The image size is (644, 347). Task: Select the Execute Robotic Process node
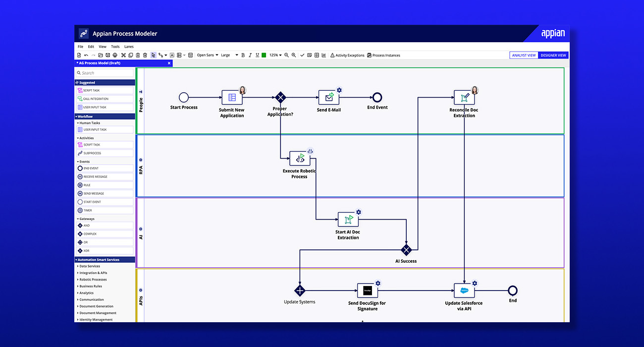[300, 159]
